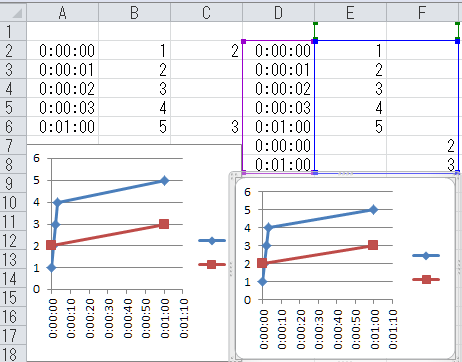462x362 pixels.
Task: Select column D header
Action: (279, 13)
